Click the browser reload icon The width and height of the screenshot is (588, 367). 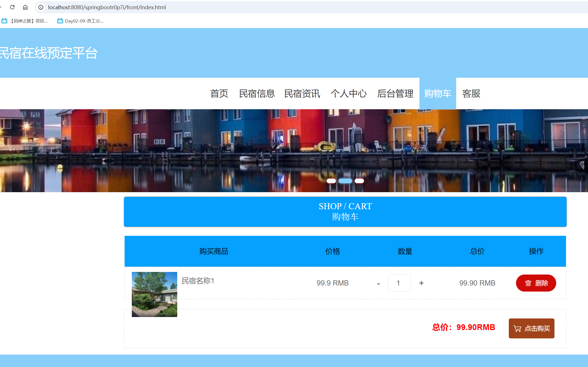(x=12, y=7)
